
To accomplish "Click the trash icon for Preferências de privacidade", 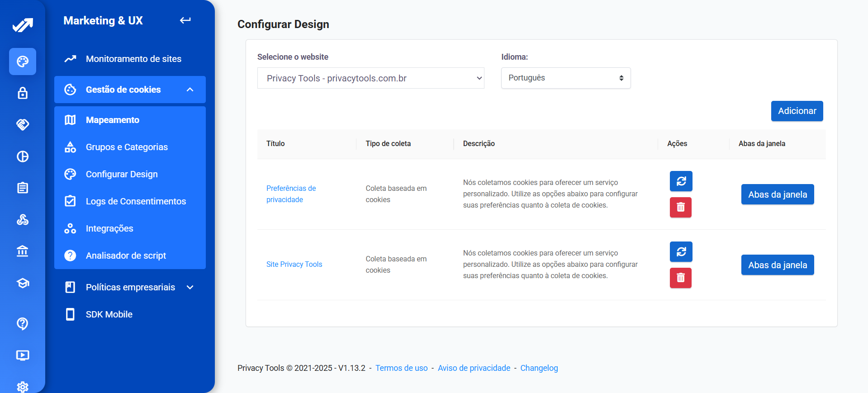I will (x=681, y=208).
